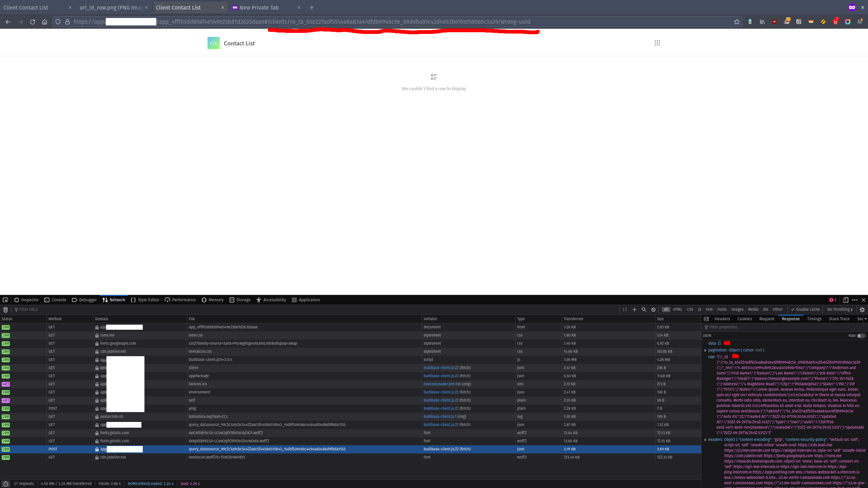
Task: Open network settings gear icon
Action: coord(862,309)
